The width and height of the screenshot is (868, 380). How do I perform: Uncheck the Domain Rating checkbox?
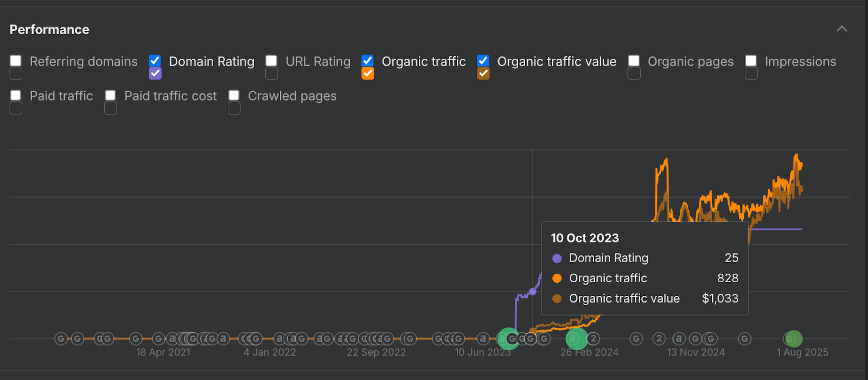pos(155,61)
